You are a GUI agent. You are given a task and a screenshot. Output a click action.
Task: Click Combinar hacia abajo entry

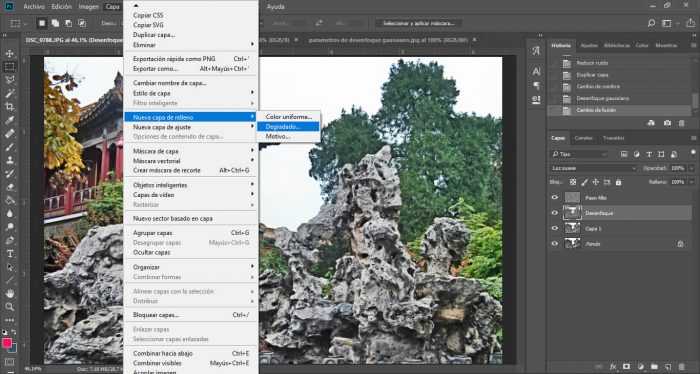point(192,353)
